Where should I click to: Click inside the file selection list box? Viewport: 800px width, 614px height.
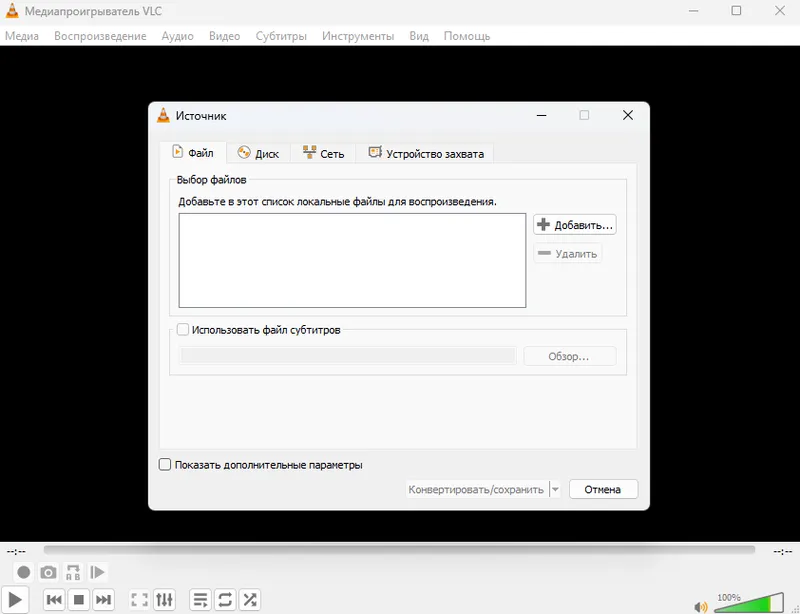point(352,260)
